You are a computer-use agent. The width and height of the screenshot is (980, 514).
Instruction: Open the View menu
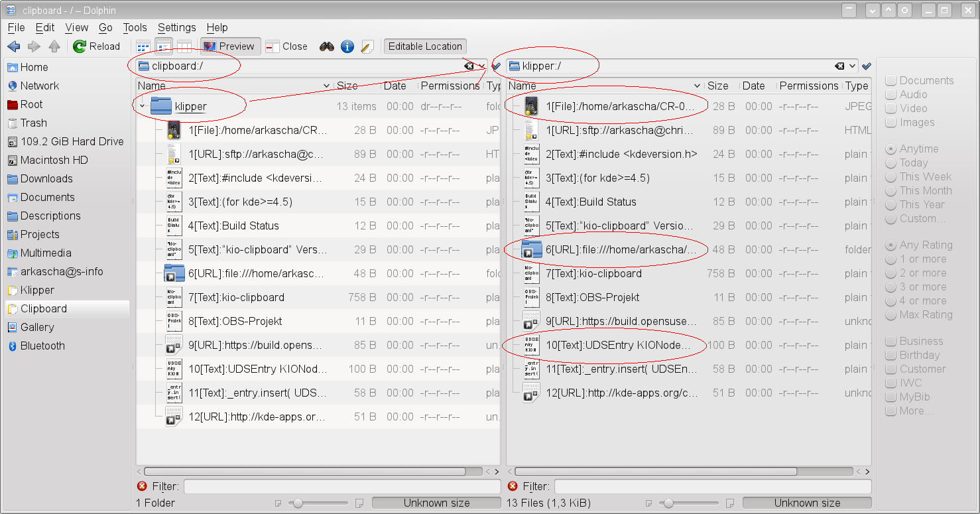pos(77,28)
